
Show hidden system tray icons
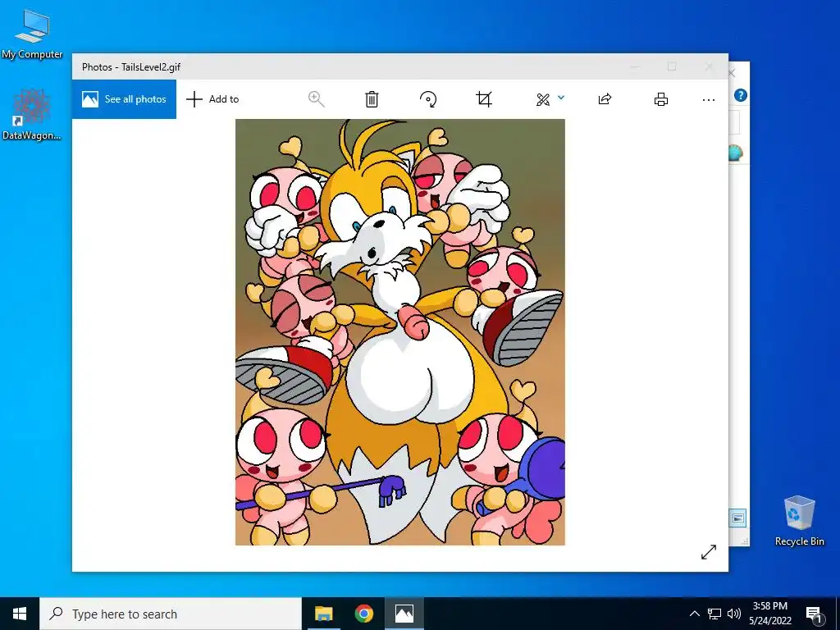click(694, 614)
